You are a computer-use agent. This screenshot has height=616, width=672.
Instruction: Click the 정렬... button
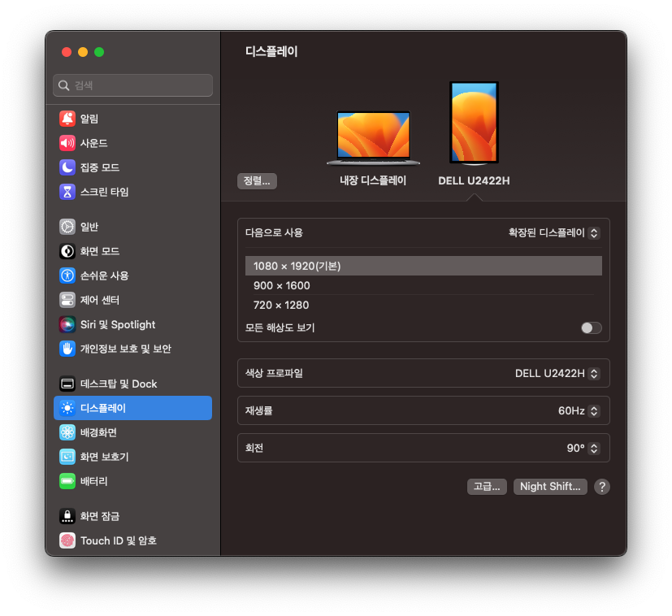click(x=257, y=181)
